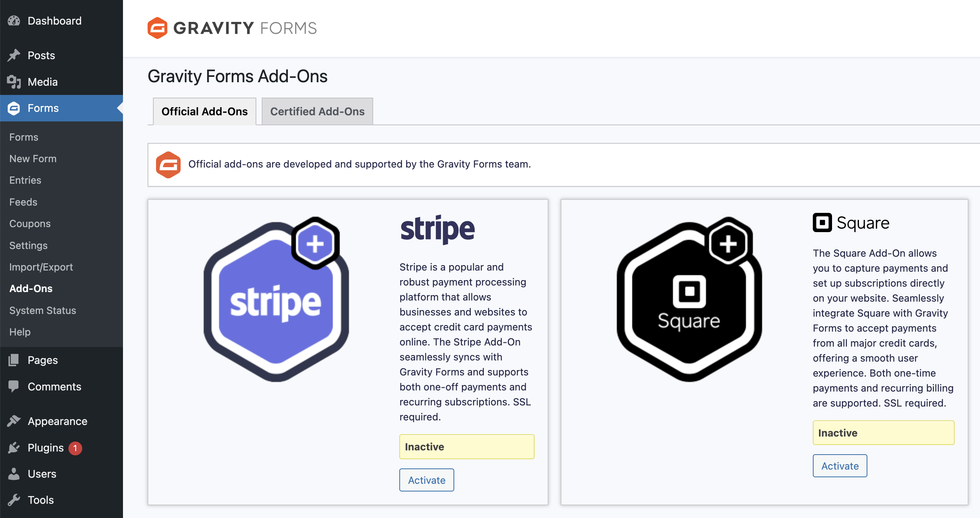Image resolution: width=980 pixels, height=518 pixels.
Task: Click the Comments speech bubble icon
Action: pyautogui.click(x=14, y=386)
